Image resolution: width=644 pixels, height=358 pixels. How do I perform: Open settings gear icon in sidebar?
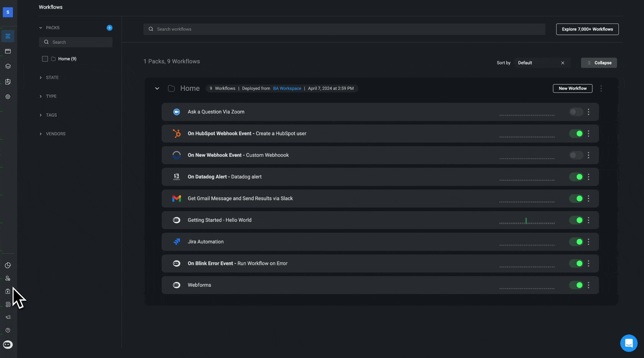pyautogui.click(x=8, y=97)
